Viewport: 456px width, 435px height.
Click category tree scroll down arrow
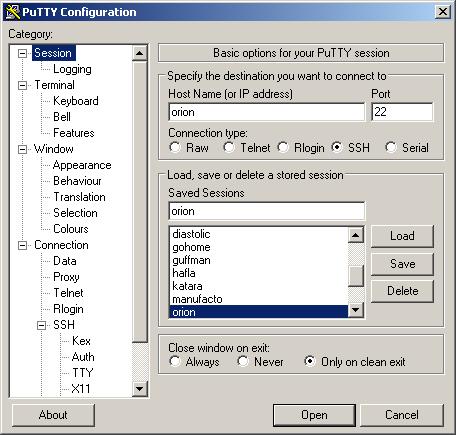coord(139,388)
